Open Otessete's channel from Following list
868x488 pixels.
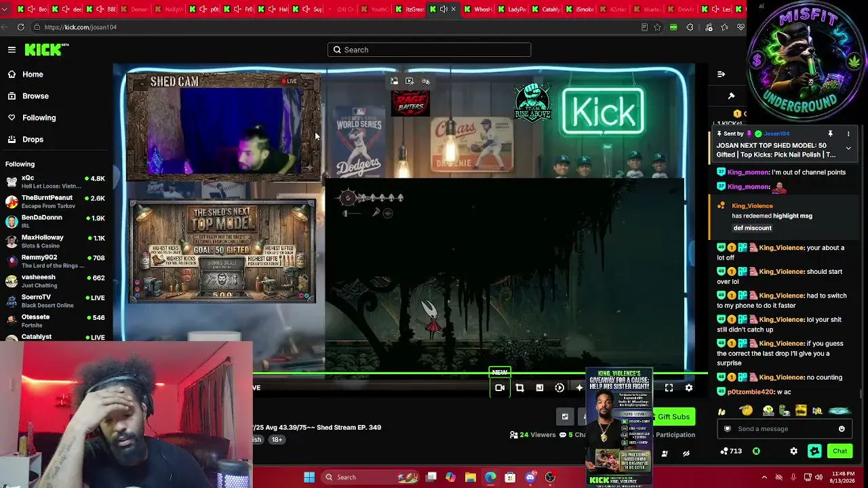point(54,321)
